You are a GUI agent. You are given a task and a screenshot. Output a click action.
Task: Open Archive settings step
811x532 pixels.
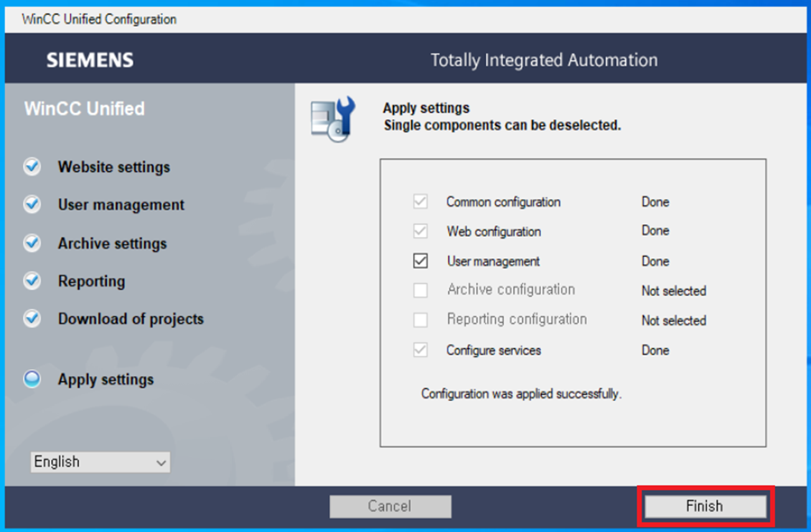[x=113, y=243]
